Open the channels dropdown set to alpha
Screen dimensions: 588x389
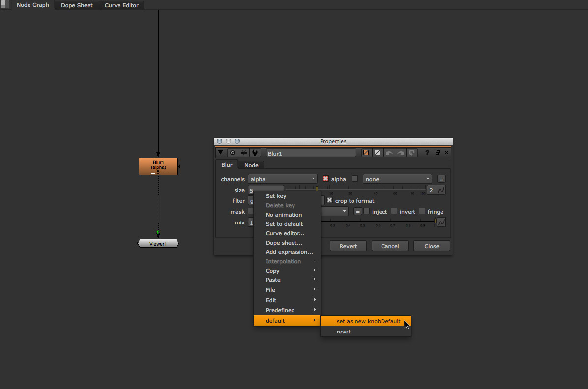[282, 179]
